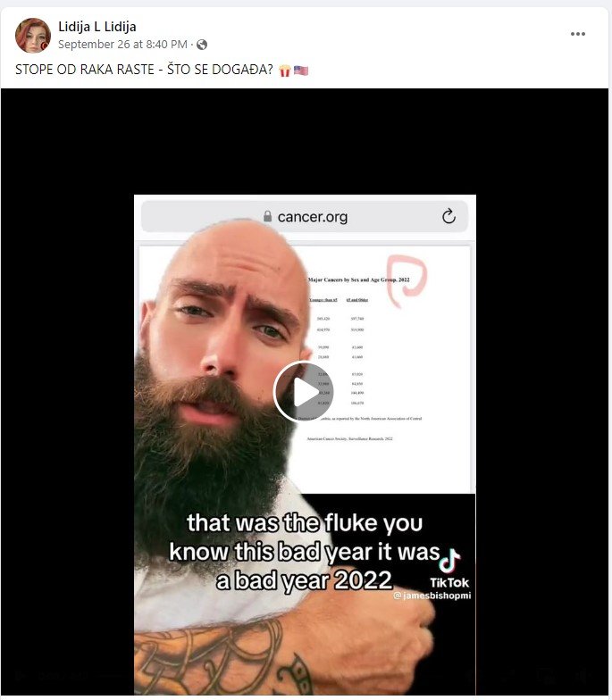This screenshot has width=612, height=700.
Task: Click the red scribble mark on the document
Action: tap(407, 280)
